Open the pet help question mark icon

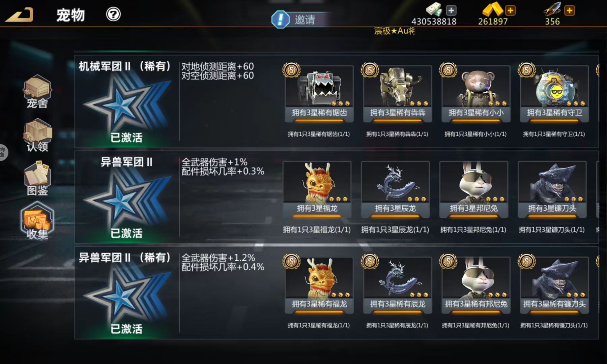(x=113, y=14)
